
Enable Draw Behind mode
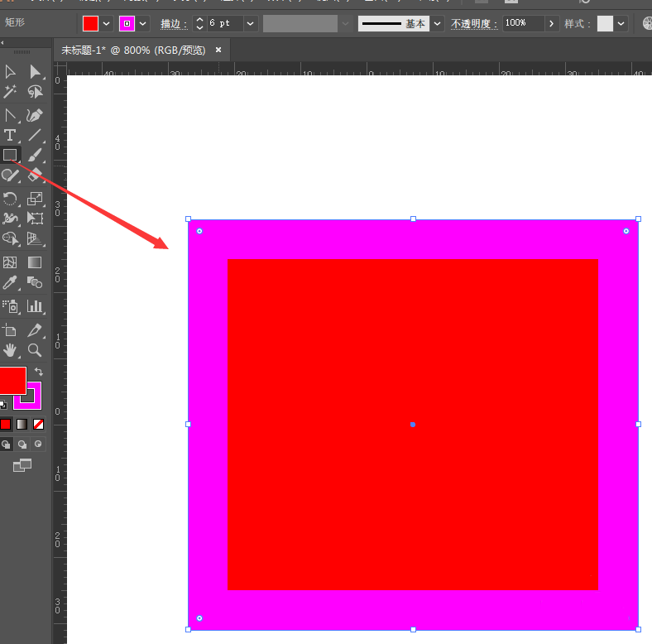click(x=22, y=445)
